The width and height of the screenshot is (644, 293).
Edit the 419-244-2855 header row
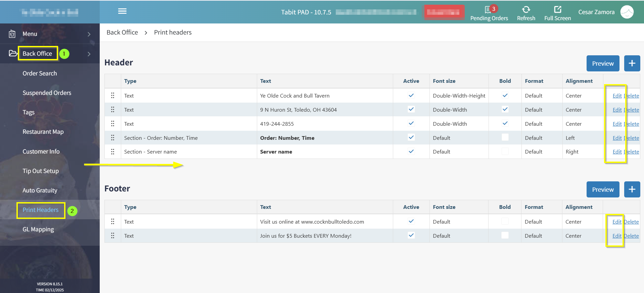pos(617,124)
